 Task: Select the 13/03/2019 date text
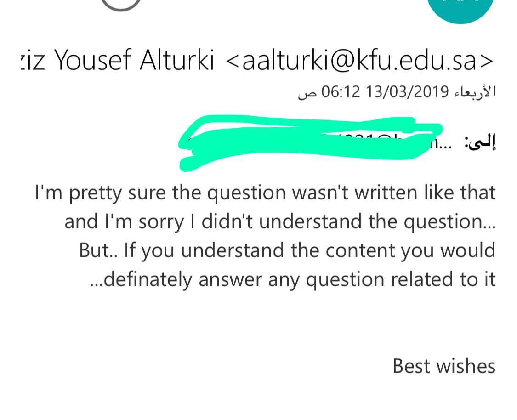tap(407, 92)
